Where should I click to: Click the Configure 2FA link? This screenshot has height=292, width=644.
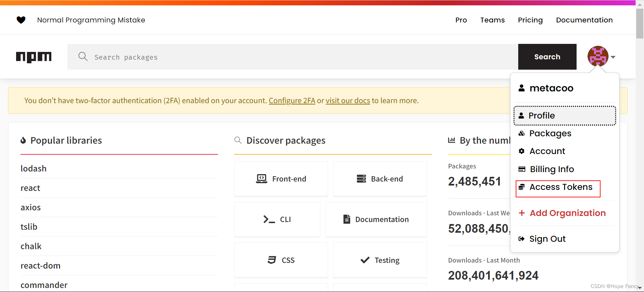(292, 100)
